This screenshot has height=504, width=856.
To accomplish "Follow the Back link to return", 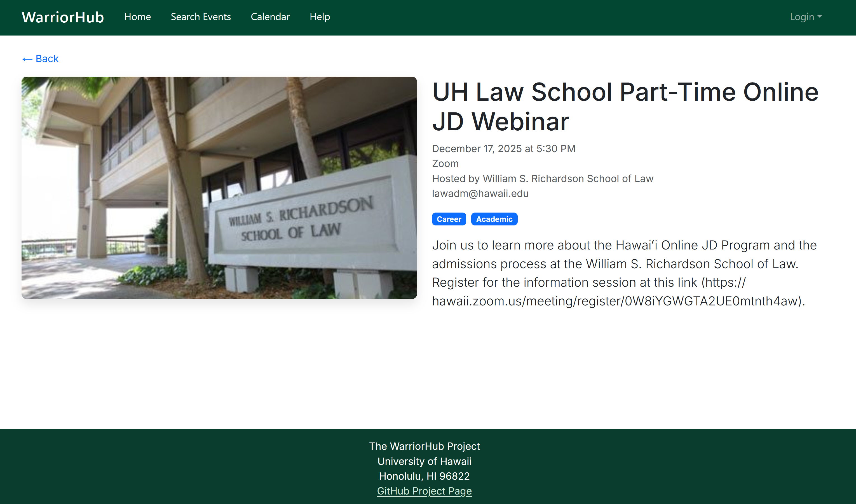I will (40, 58).
